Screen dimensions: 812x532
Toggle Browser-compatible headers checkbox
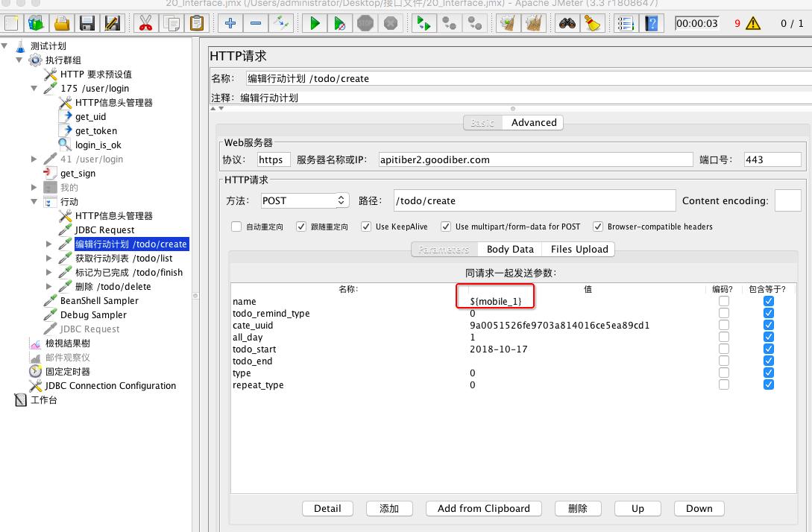click(x=597, y=227)
